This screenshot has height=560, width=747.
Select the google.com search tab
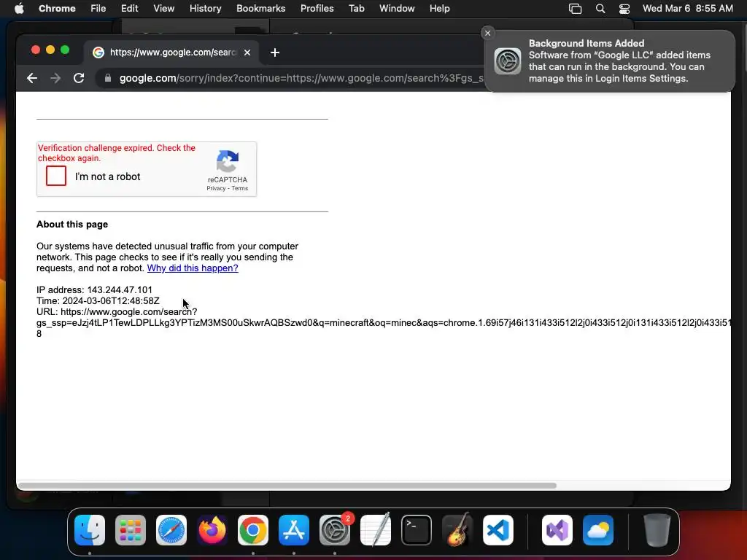[x=171, y=52]
